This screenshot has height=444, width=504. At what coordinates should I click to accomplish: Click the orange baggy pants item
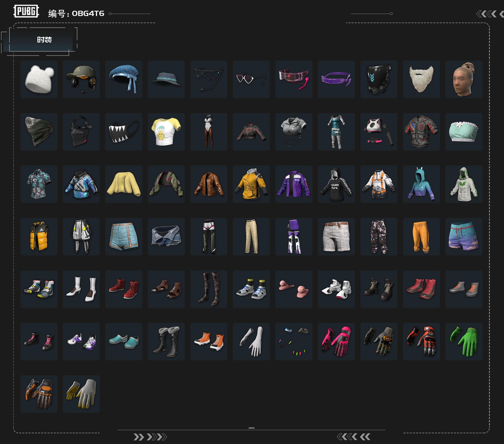click(421, 237)
